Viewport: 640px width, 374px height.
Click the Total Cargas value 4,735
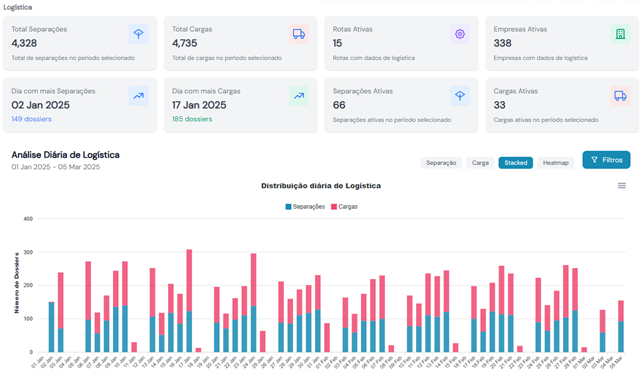coord(184,43)
